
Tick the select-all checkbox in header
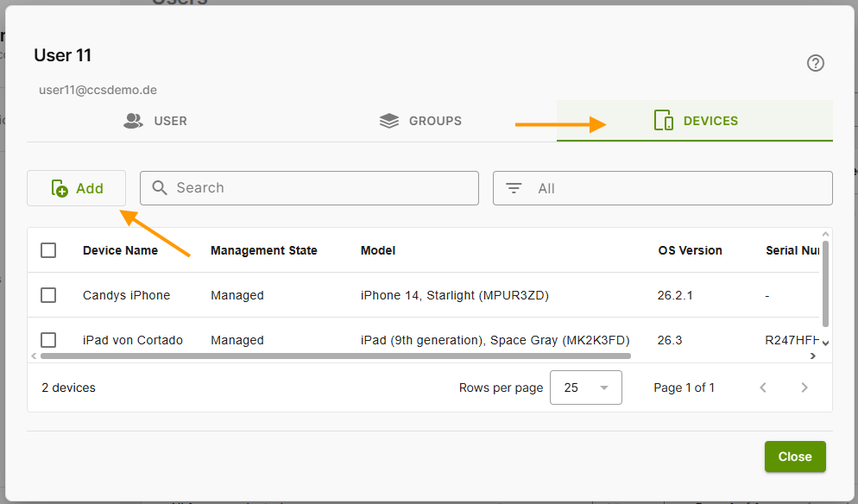[48, 250]
